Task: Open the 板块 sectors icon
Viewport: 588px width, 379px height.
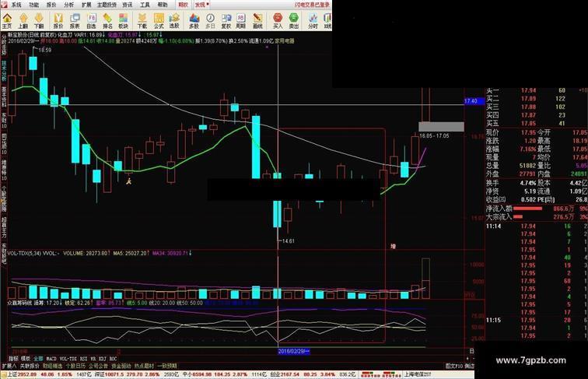Action: pos(124,20)
